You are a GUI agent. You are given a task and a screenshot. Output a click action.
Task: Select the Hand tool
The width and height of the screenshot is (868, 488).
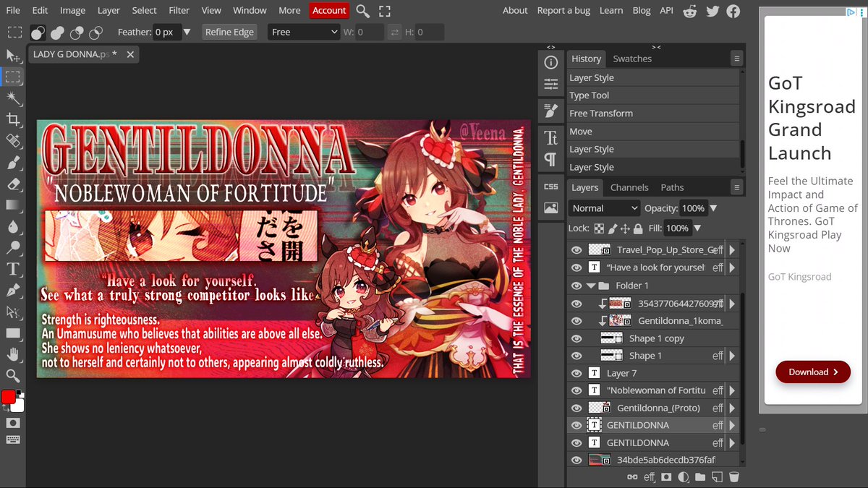pos(13,355)
